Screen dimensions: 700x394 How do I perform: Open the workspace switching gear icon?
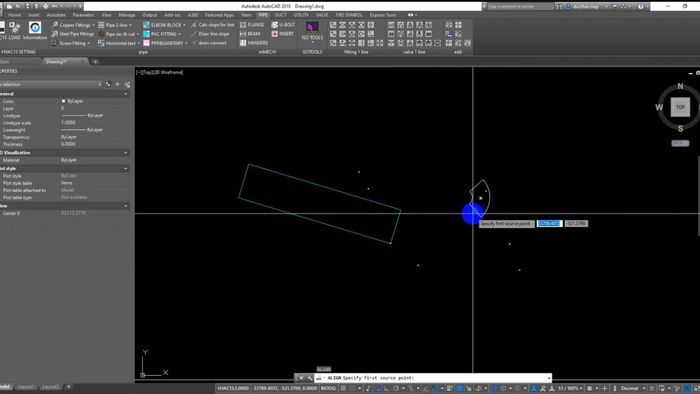click(x=590, y=388)
